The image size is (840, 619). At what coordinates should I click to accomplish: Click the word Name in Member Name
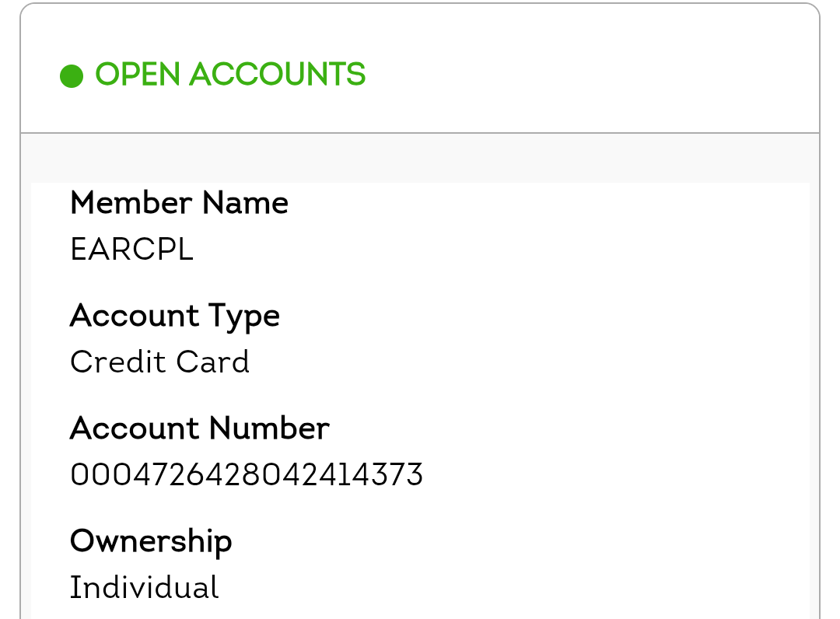[245, 204]
